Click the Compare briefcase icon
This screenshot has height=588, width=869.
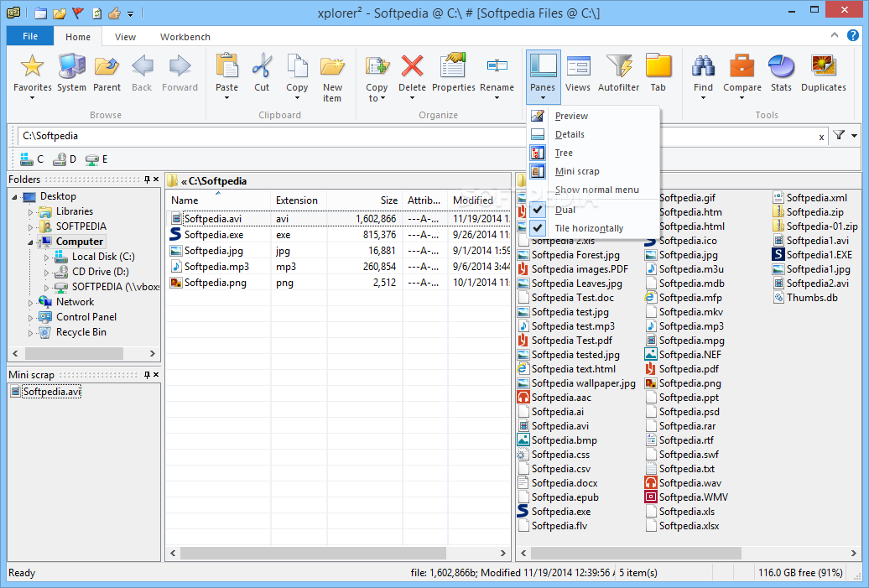pyautogui.click(x=742, y=66)
